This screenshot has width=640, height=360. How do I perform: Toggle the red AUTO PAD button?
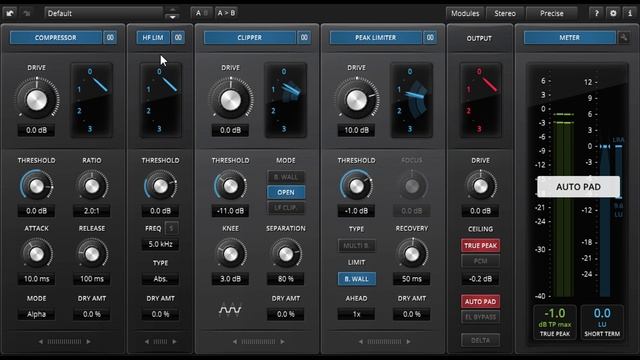point(480,302)
